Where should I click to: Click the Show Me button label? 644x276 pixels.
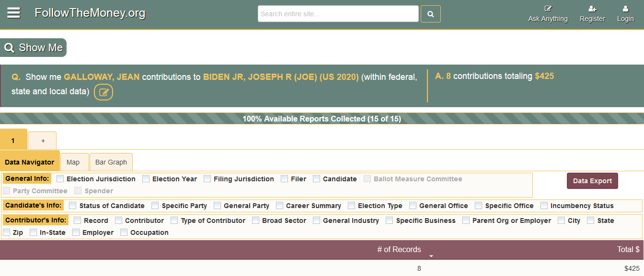(41, 48)
